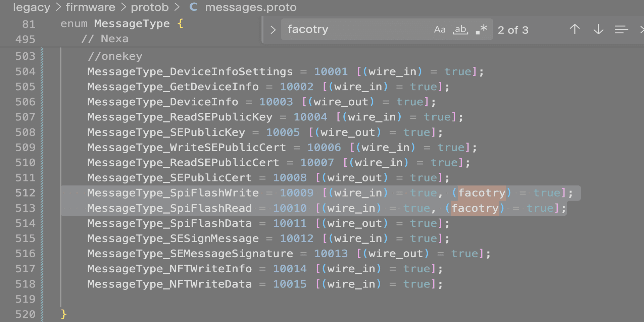
Task: Toggle Match Whole Word search option
Action: 460,29
